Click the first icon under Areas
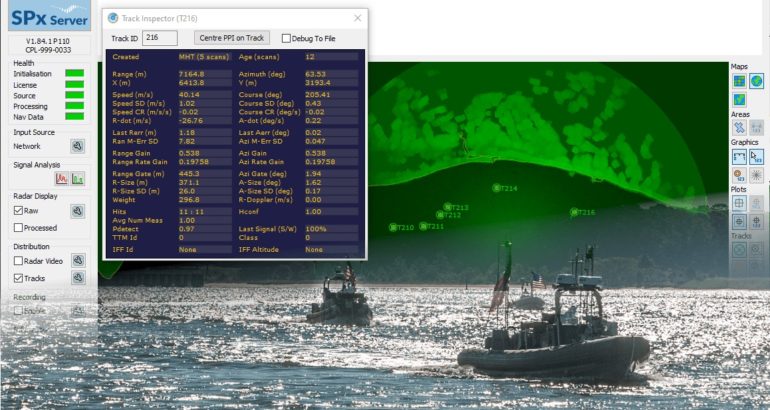770x410 pixels. [739, 127]
